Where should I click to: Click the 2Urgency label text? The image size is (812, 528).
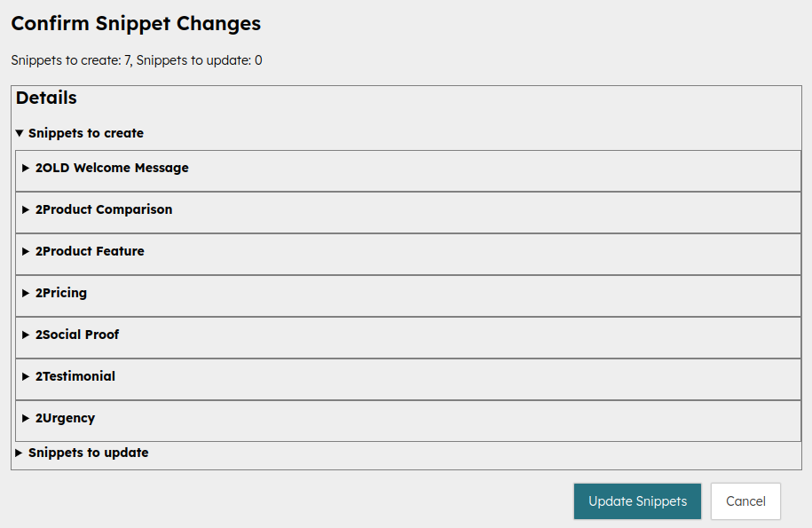[65, 418]
